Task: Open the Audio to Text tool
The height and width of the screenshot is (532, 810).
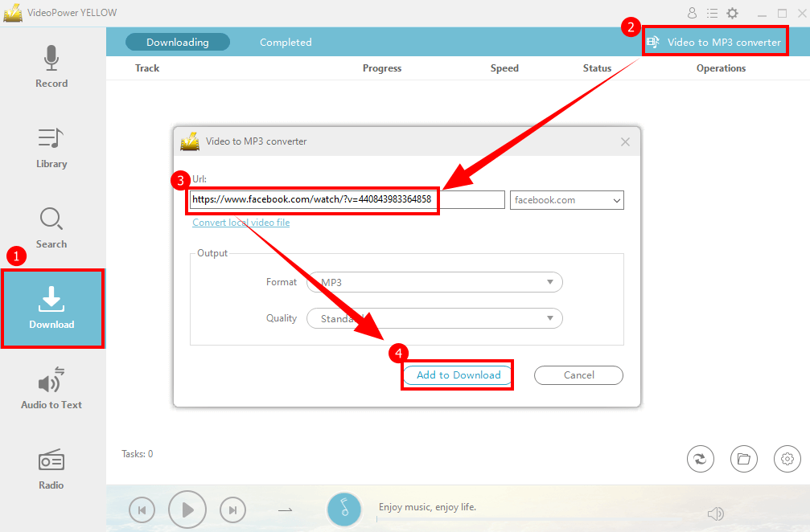Action: pos(51,388)
